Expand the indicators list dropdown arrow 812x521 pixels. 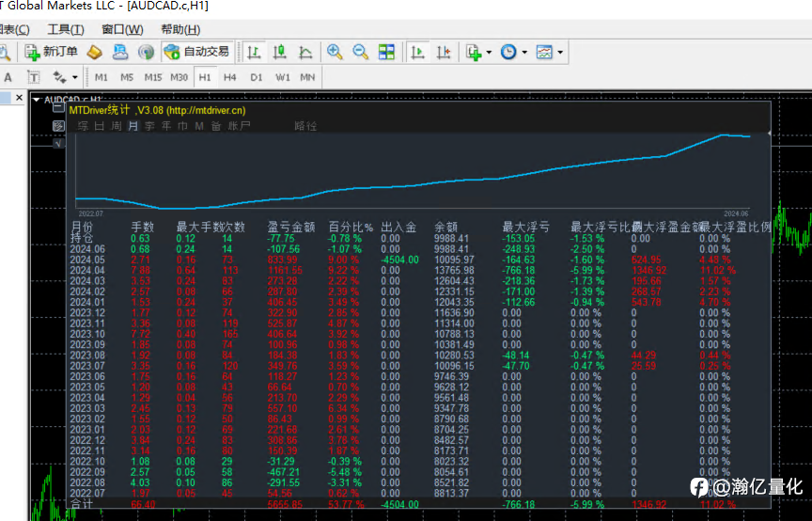(489, 53)
